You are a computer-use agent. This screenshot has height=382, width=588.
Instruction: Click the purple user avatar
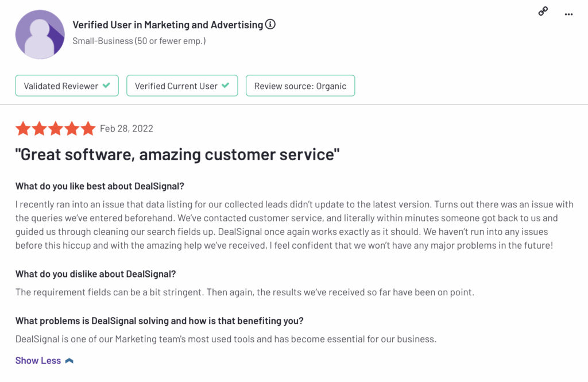tap(40, 34)
